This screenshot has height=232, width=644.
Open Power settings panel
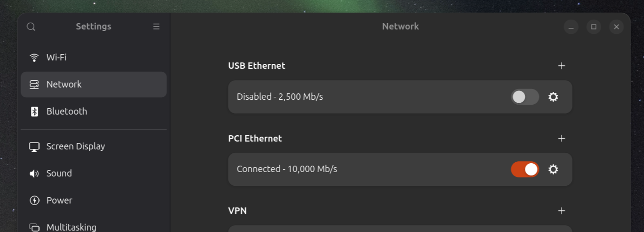(x=59, y=201)
